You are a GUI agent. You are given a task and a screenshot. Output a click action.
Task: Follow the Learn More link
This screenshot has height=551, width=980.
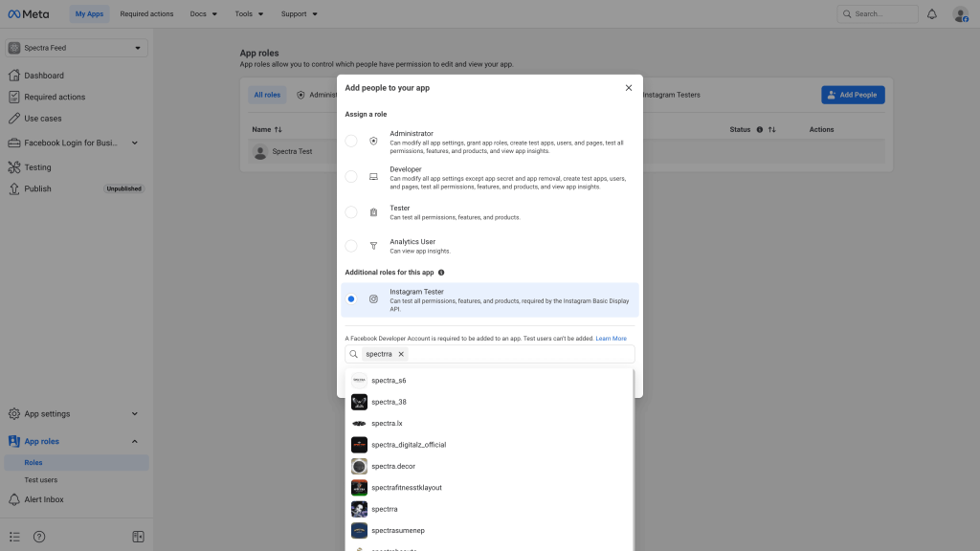click(x=611, y=339)
